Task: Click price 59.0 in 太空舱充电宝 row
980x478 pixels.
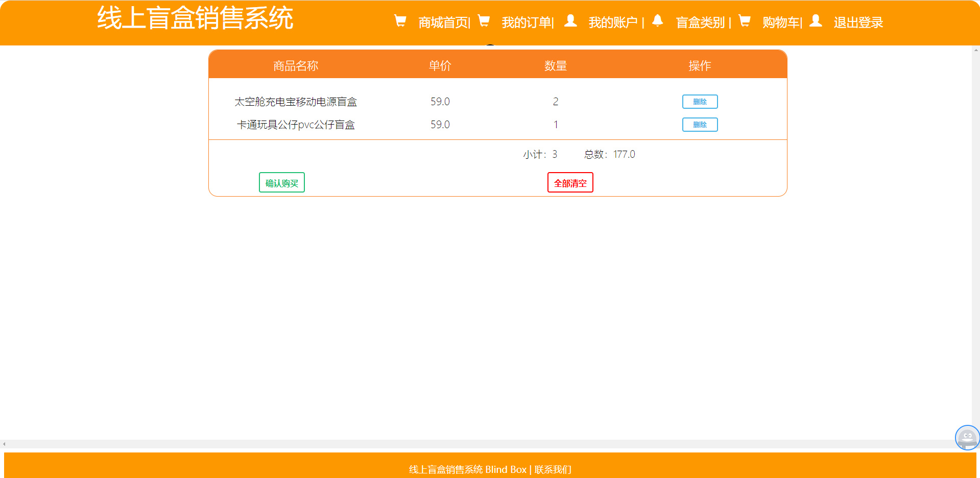Action: click(440, 102)
